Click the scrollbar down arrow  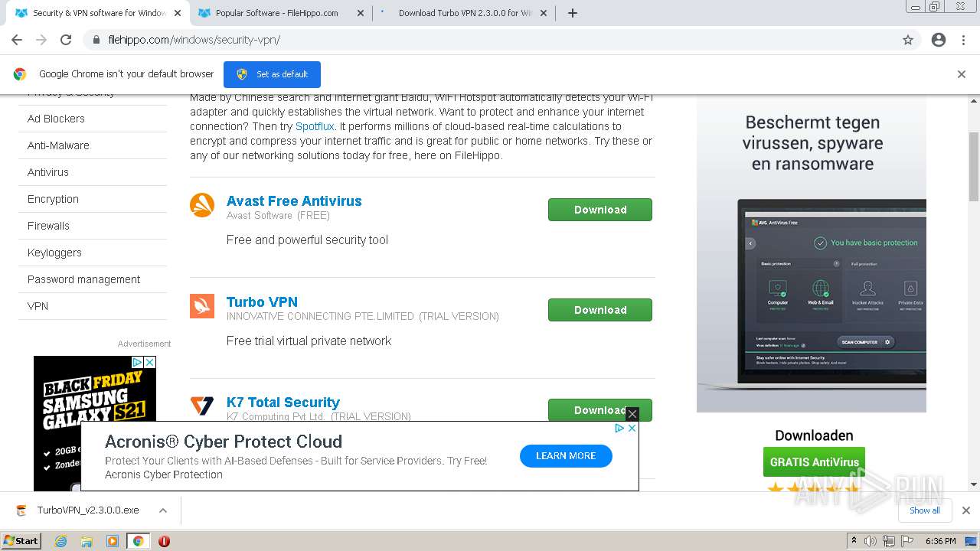point(974,484)
